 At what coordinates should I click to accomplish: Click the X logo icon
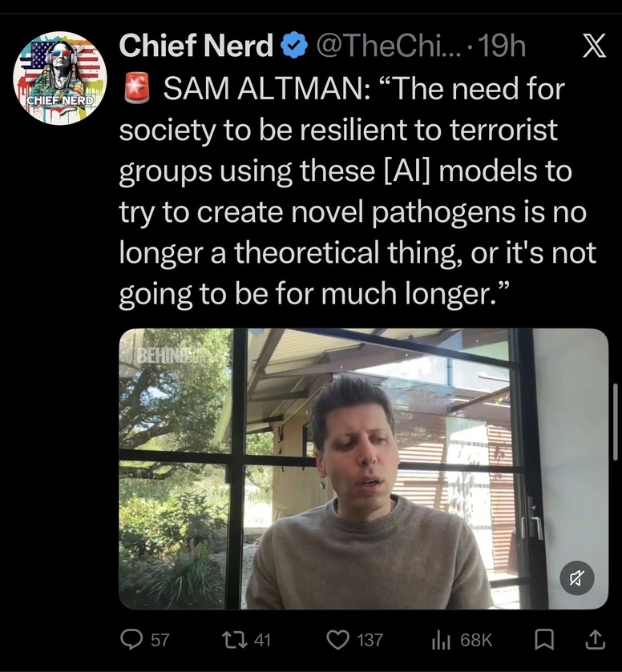click(592, 47)
